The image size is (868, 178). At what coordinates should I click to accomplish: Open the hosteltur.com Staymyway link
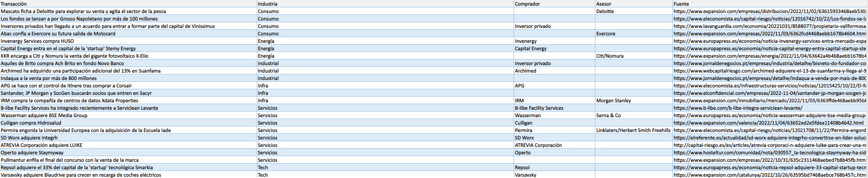point(770,152)
